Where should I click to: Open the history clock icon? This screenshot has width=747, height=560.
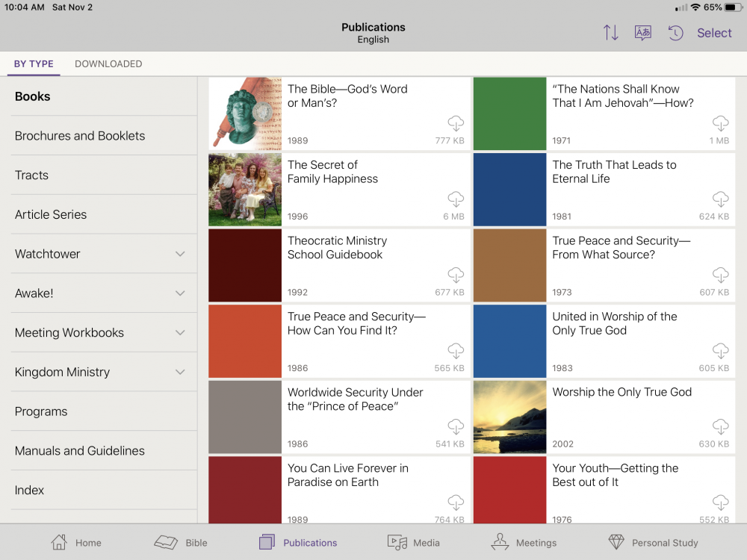coord(675,33)
